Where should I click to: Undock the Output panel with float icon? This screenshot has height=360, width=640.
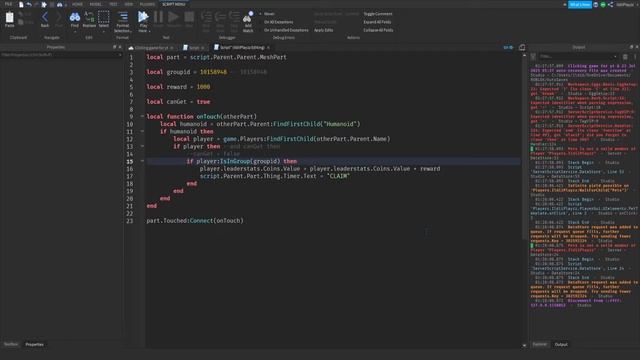tap(631, 47)
